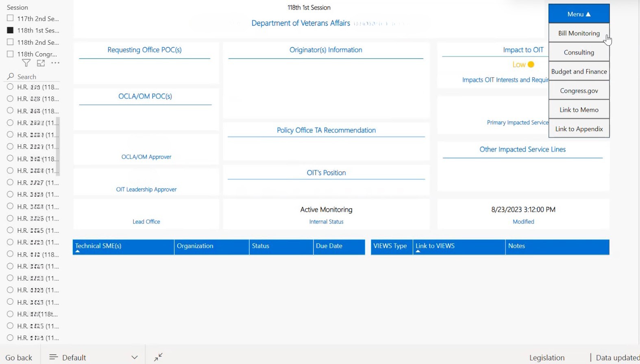Click the Lead Office label
This screenshot has height=364, width=640.
tap(146, 221)
